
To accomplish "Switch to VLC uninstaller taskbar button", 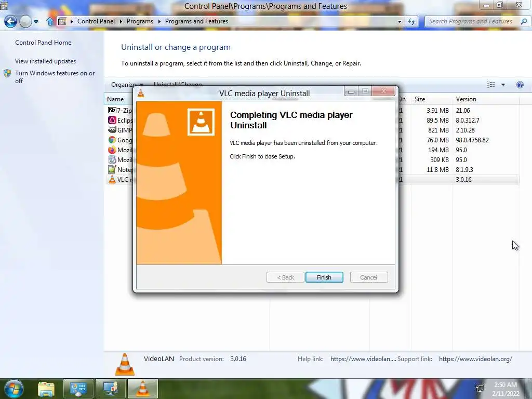I will [142, 389].
